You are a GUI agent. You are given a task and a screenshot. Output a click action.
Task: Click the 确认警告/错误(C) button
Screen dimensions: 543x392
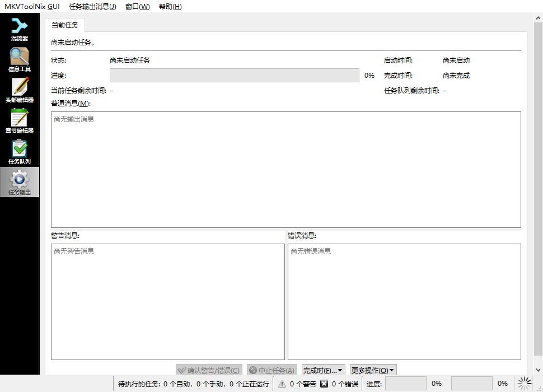pos(209,370)
